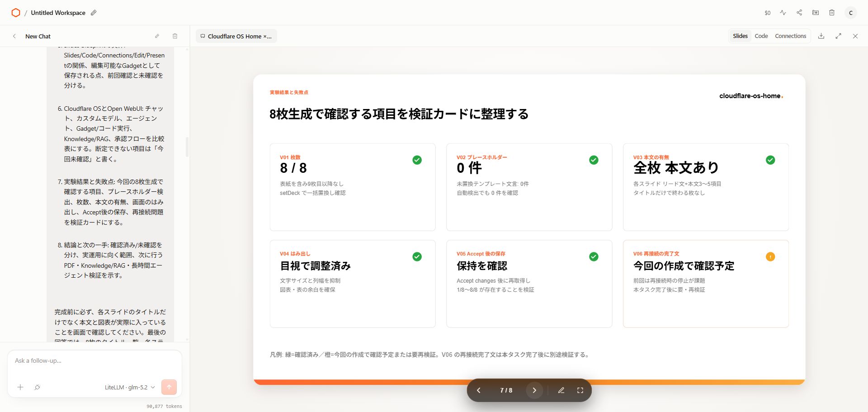Click the 今回の作成で確認予定 heading in V06 card
Image resolution: width=868 pixels, height=412 pixels.
tap(684, 266)
